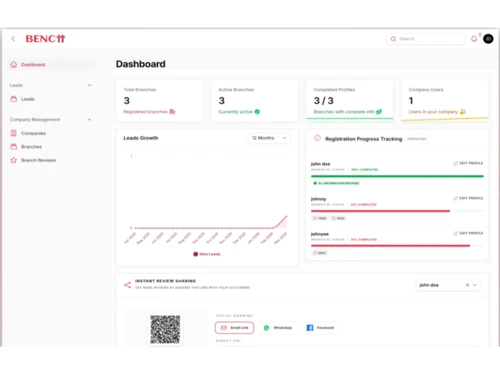The width and height of the screenshot is (500, 375).
Task: Click Edit Profile for johnyee
Action: coord(468,233)
